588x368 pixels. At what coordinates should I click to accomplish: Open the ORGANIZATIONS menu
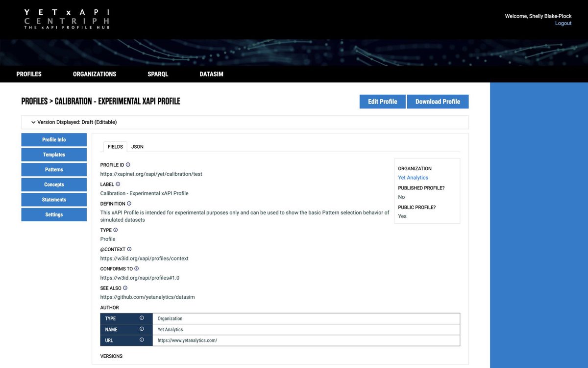pos(95,74)
